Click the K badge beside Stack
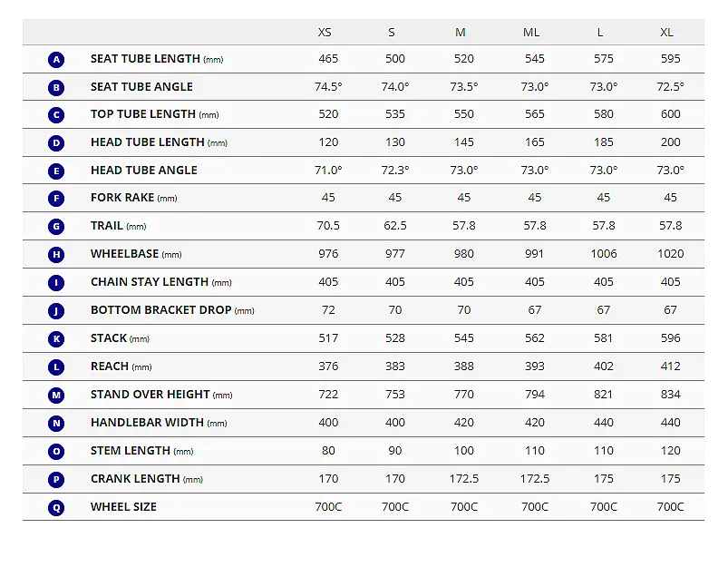This screenshot has width=728, height=567. [56, 338]
